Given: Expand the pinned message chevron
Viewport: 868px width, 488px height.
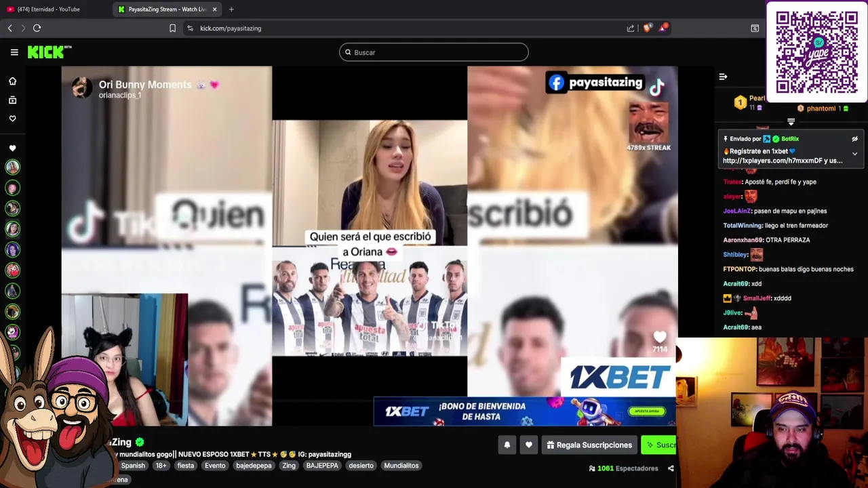Looking at the screenshot, I should [x=854, y=154].
